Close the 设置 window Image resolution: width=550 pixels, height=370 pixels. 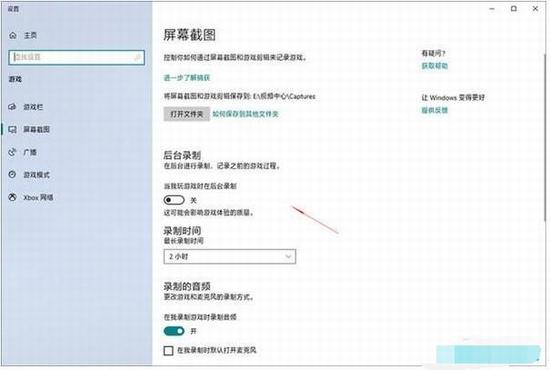(535, 9)
